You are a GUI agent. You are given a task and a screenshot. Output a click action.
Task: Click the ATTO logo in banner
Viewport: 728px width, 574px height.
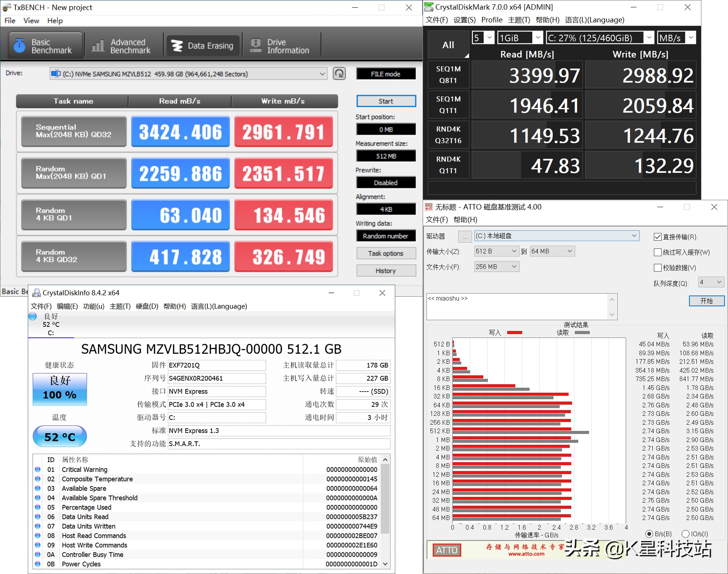(447, 550)
